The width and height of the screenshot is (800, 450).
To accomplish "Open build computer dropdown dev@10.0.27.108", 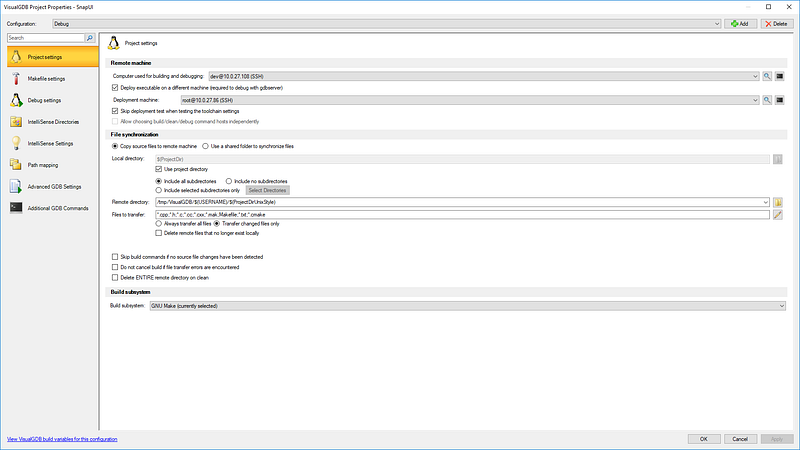I will (484, 76).
